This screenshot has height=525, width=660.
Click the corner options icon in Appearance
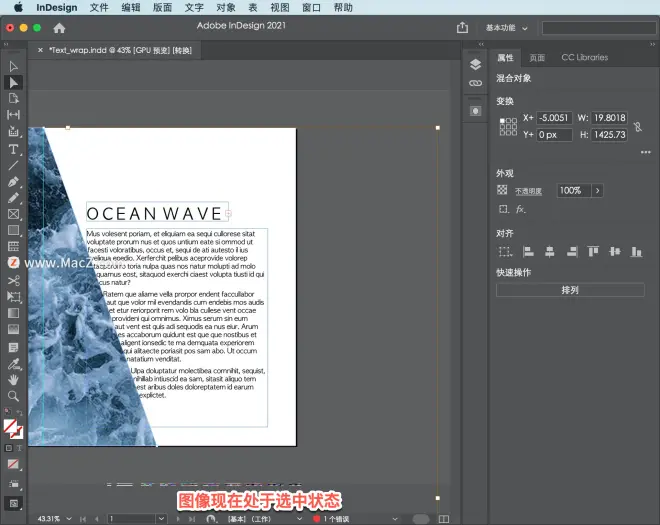[503, 209]
